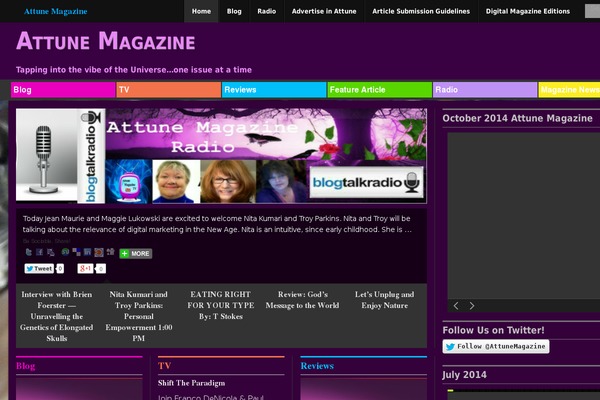Click Follow Us on Twitter! heading

[x=493, y=330]
